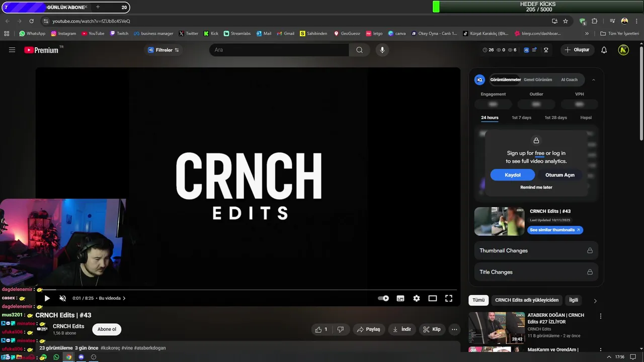644x362 pixels.
Task: Expand Bu videoda chapters chevron
Action: tap(124, 298)
